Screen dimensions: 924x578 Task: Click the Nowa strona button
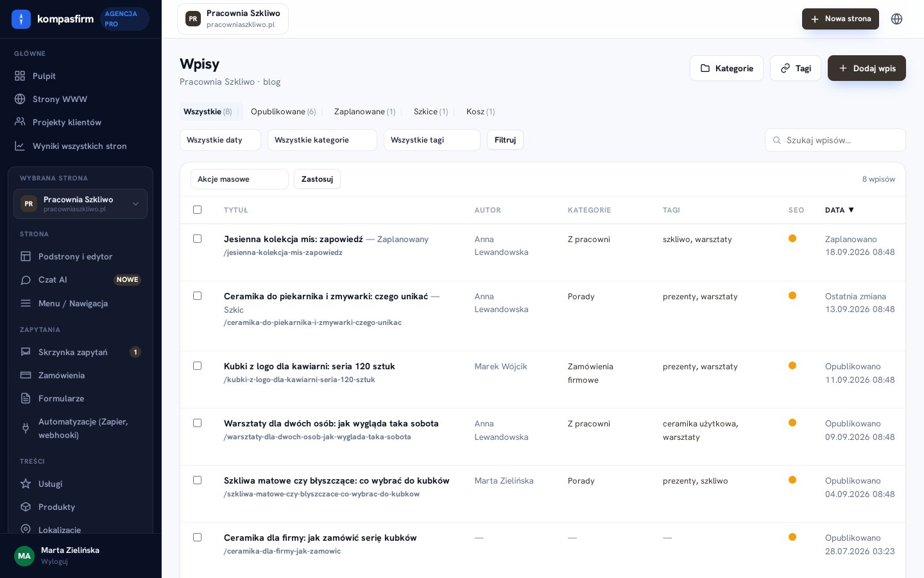(841, 19)
